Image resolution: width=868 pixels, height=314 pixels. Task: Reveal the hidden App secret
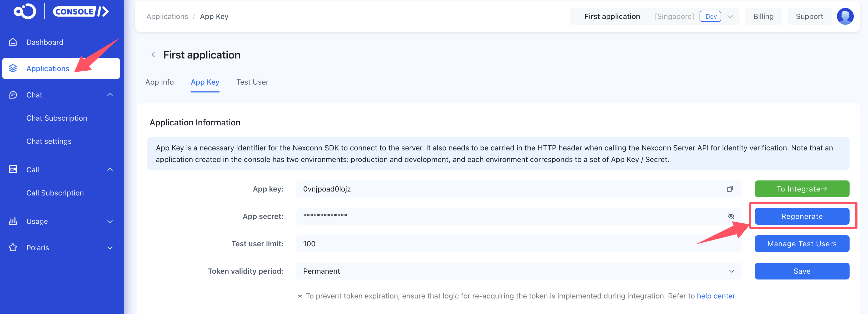731,216
